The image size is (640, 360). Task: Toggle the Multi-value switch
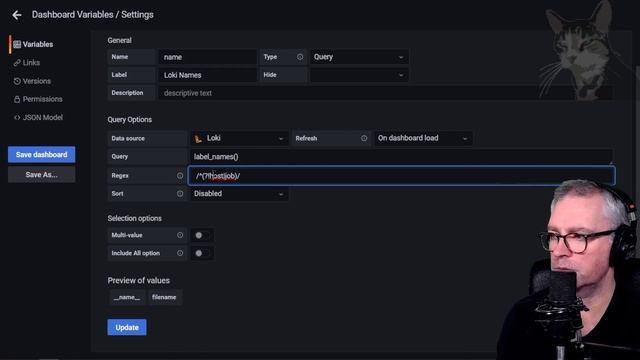202,235
